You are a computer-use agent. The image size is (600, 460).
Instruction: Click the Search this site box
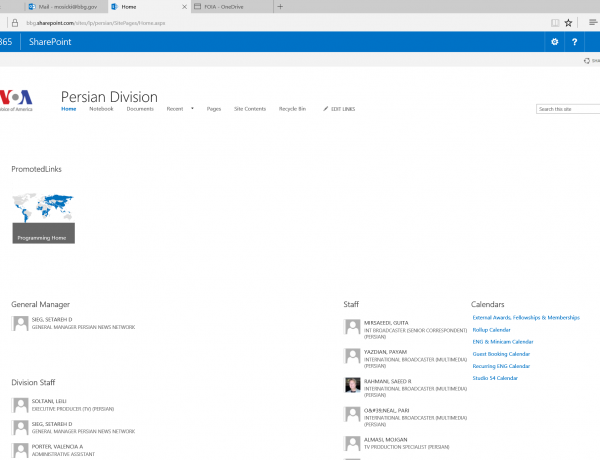pos(568,109)
